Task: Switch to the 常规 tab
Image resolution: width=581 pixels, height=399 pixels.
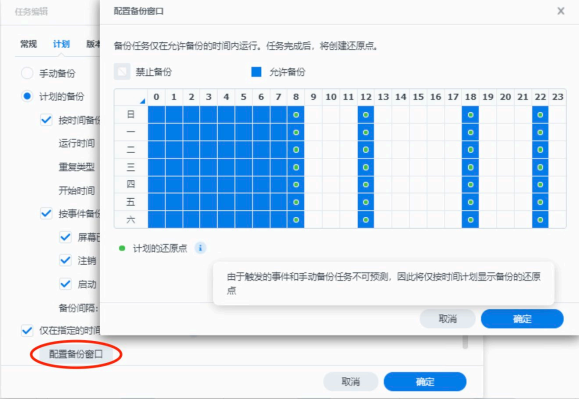Action: (29, 44)
